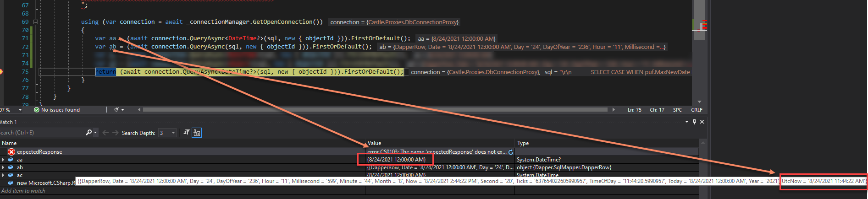
Task: Click the editor horizontal scrollbar thumb
Action: click(x=375, y=110)
